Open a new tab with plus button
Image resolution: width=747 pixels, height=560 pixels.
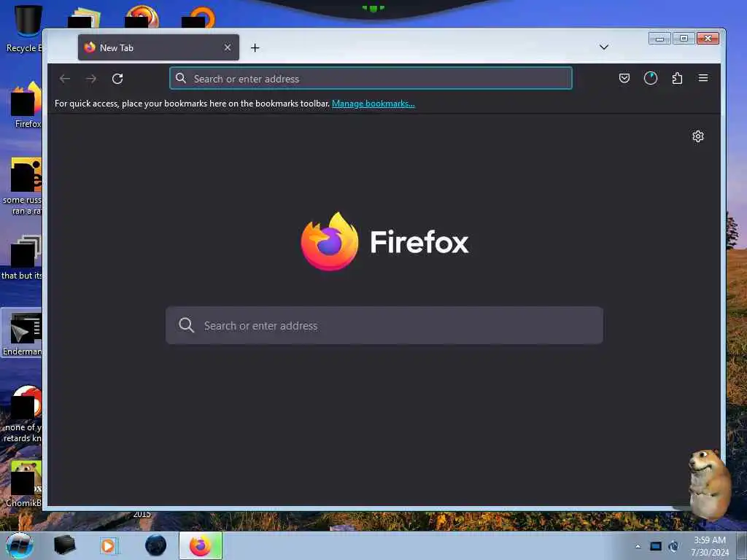(255, 47)
